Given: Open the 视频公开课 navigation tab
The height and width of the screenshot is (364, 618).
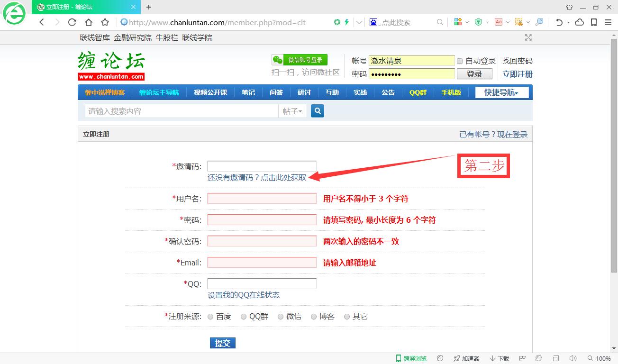Looking at the screenshot, I should [210, 92].
